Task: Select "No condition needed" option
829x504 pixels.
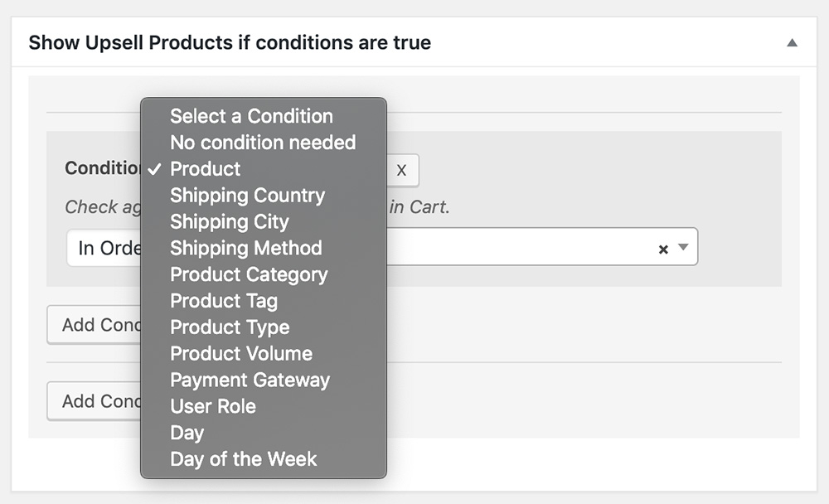Action: click(262, 143)
